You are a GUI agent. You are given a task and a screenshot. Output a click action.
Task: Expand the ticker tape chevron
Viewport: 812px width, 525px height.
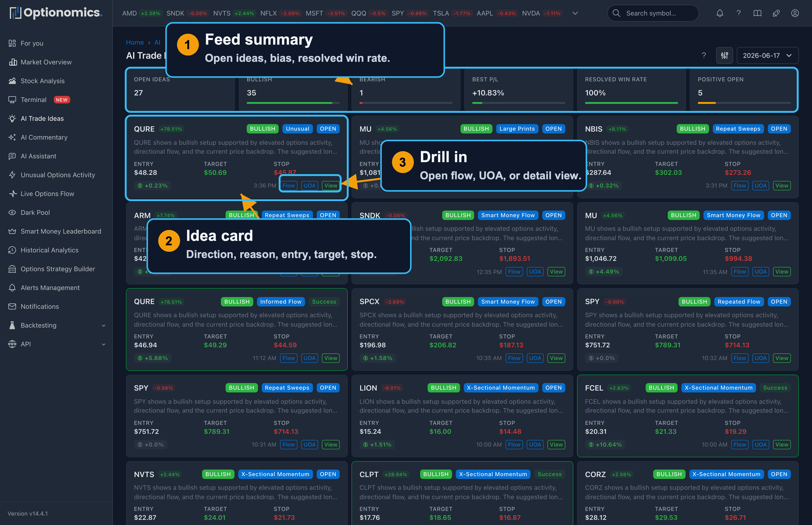(x=575, y=13)
